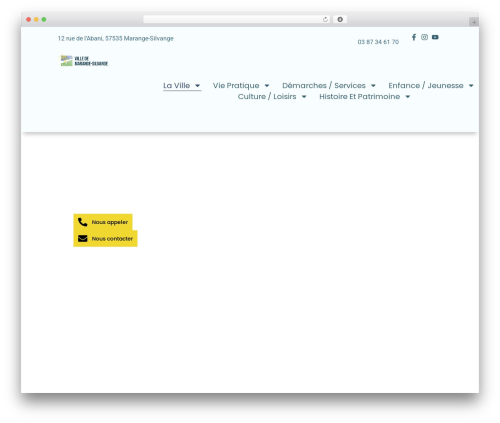The image size is (500, 423).
Task: Expand the Histoire Et Patrimoine dropdown arrow
Action: point(408,97)
